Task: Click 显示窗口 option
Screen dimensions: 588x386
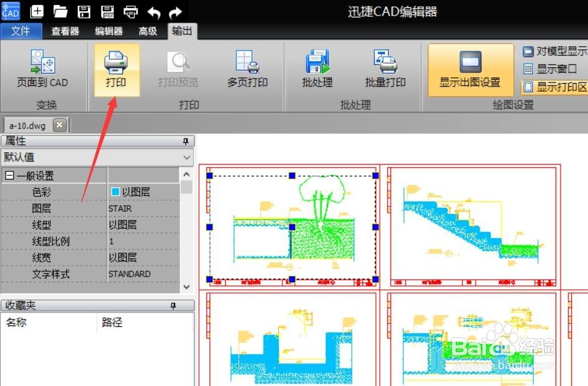Action: 550,69
